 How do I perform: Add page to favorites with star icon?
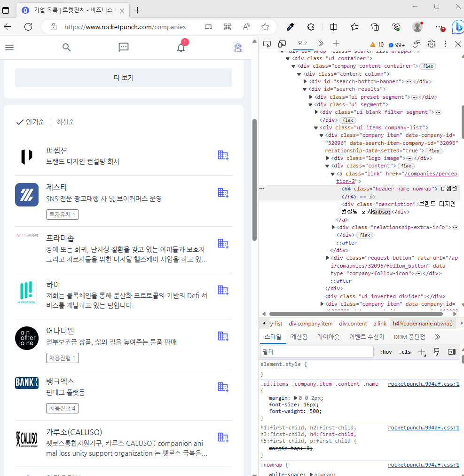265,27
